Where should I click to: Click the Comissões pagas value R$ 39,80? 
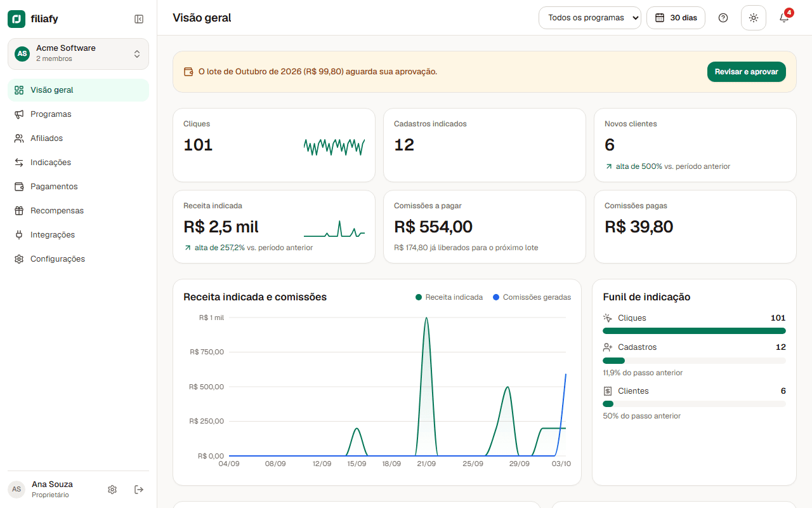[x=639, y=227]
